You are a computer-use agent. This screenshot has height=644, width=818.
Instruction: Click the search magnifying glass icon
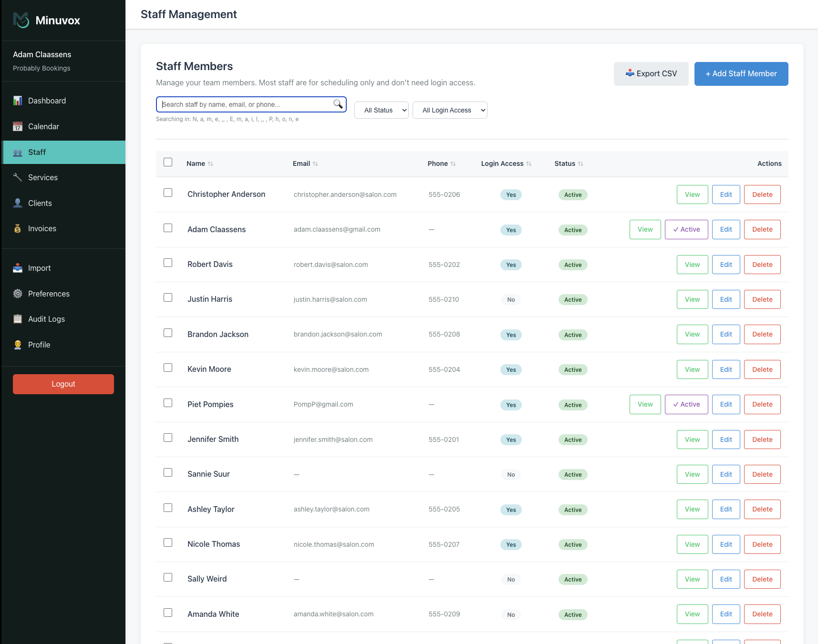point(338,104)
